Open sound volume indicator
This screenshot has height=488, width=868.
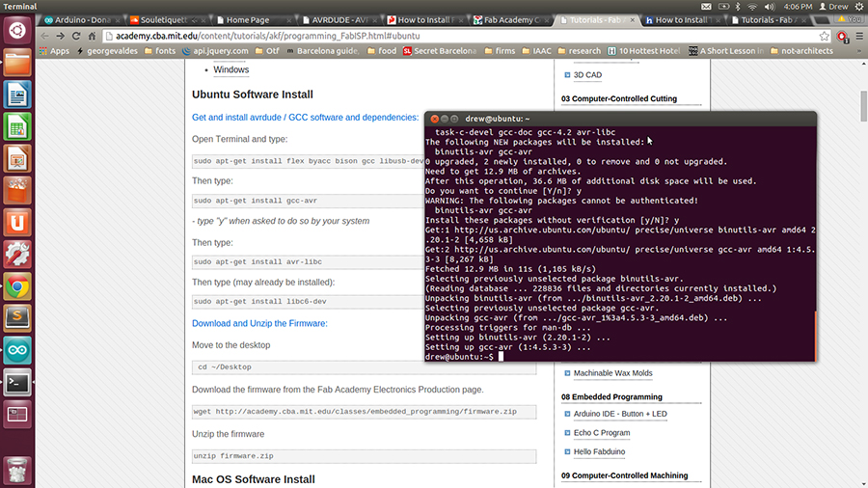click(x=770, y=7)
